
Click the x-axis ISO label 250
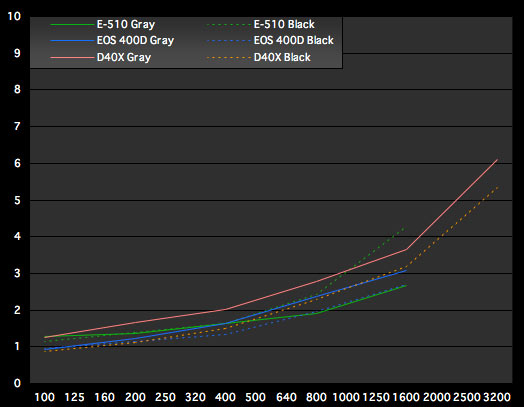pos(165,397)
